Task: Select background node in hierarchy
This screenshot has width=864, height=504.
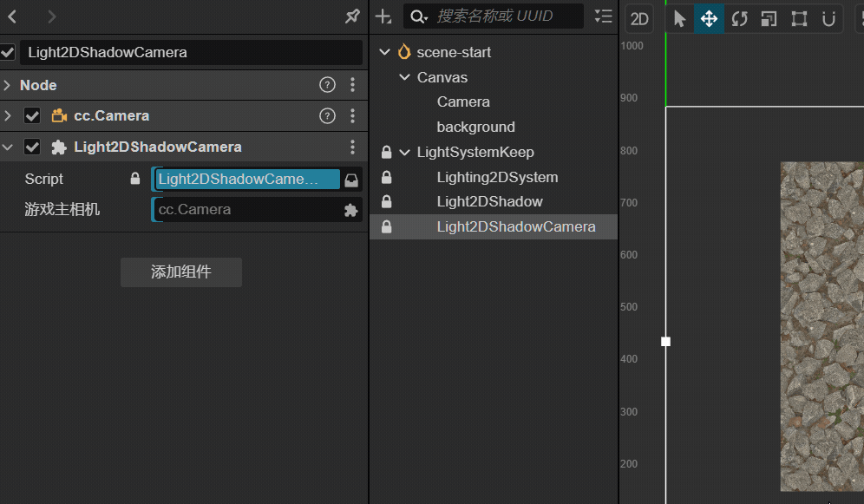Action: coord(476,128)
